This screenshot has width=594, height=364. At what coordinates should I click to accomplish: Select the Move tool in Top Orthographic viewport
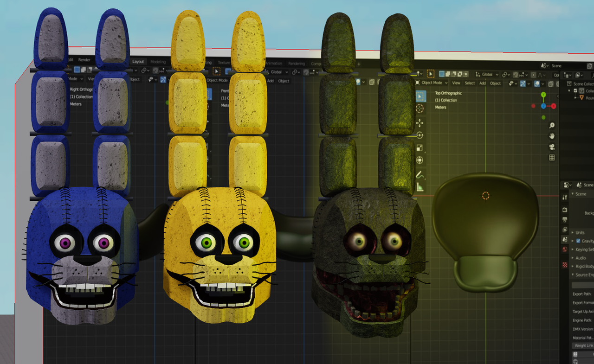point(420,123)
